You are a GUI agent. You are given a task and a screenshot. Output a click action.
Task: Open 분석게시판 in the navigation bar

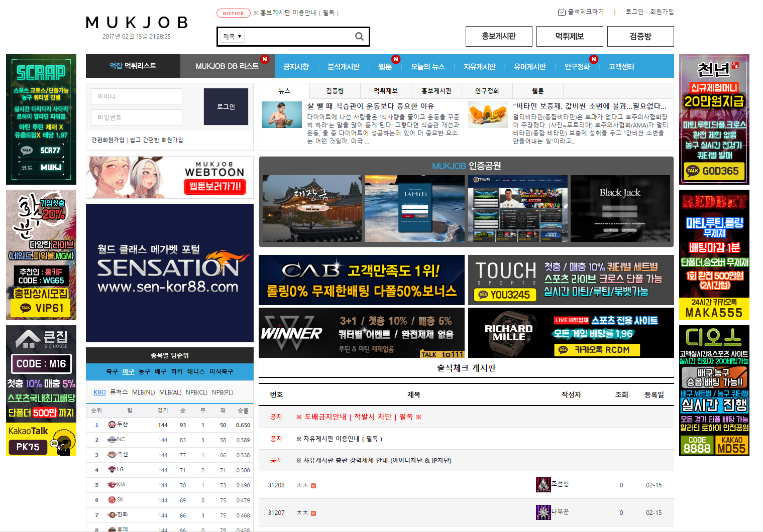(x=344, y=67)
